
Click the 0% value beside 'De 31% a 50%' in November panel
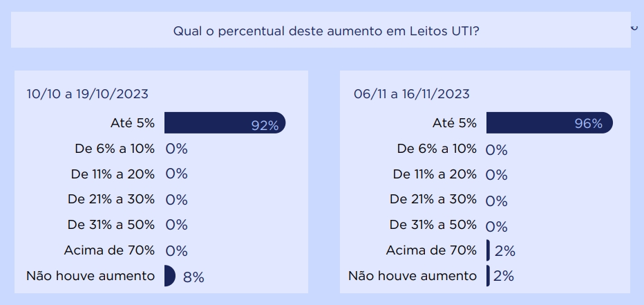click(x=496, y=226)
